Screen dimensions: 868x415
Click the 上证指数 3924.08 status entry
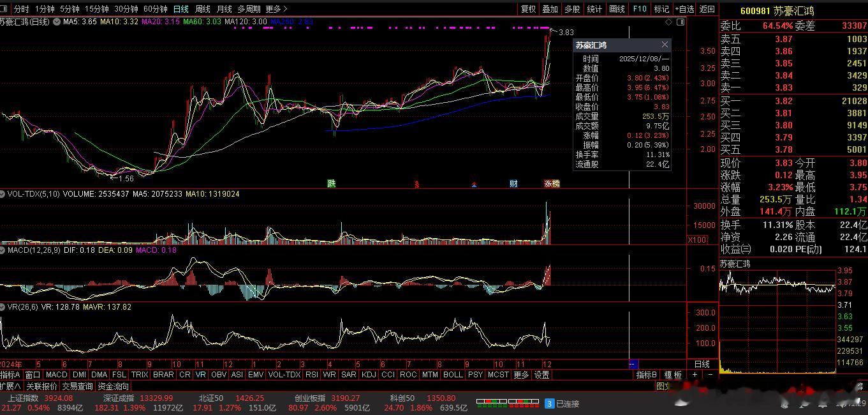click(41, 398)
